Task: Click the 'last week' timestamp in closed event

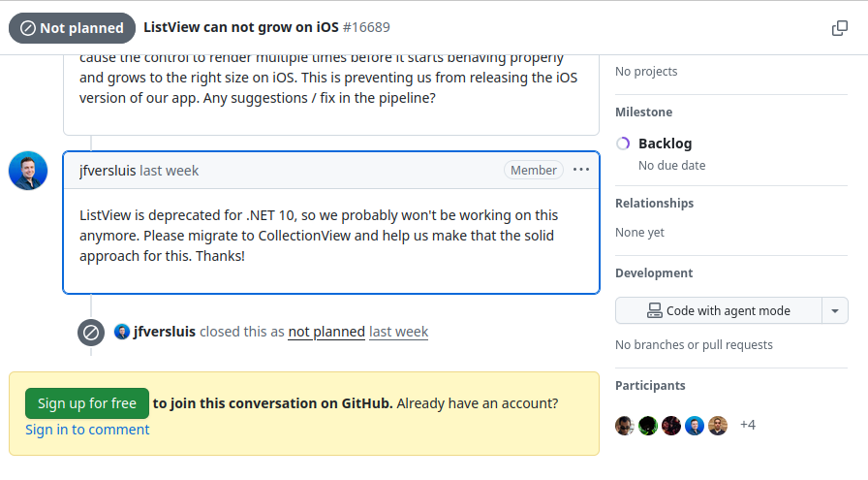Action: [x=398, y=332]
